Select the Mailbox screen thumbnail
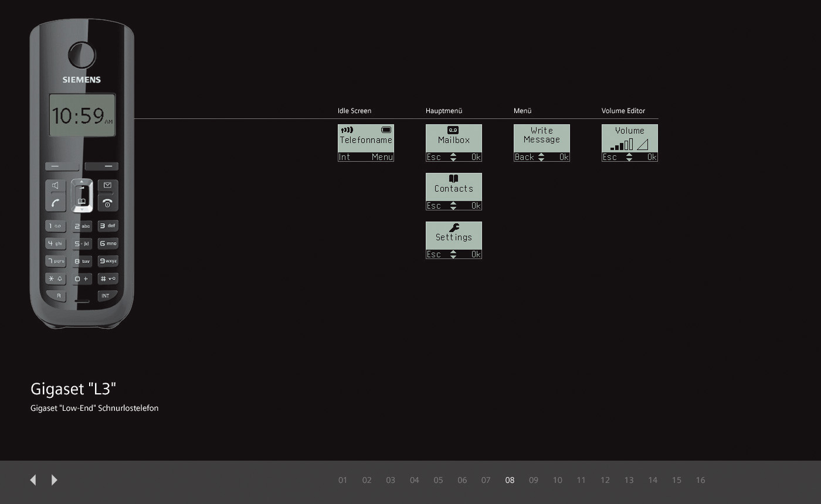This screenshot has width=821, height=504. click(453, 142)
